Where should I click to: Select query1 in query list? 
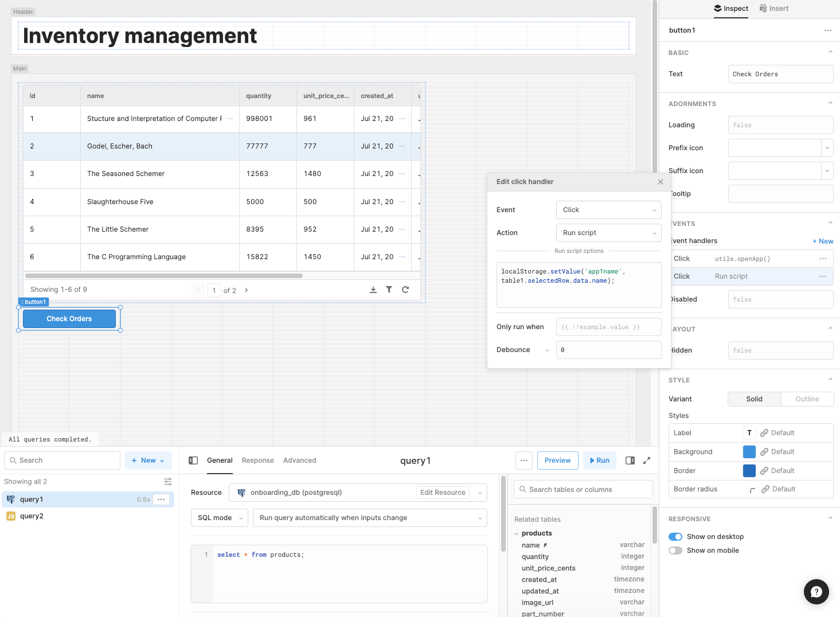[88, 499]
